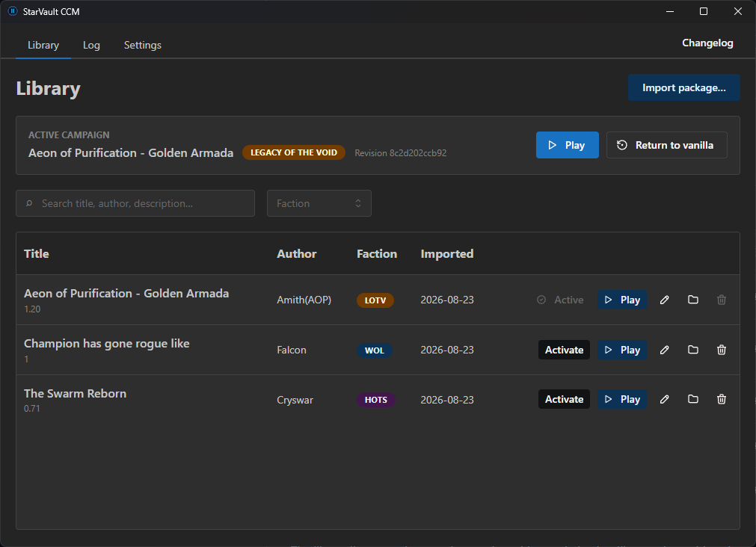Click Revision 8c2d202ccb92 text
The image size is (756, 547).
401,153
